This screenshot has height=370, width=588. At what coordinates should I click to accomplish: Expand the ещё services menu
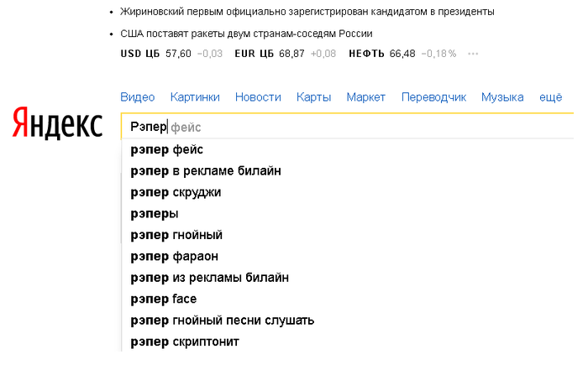pos(550,97)
